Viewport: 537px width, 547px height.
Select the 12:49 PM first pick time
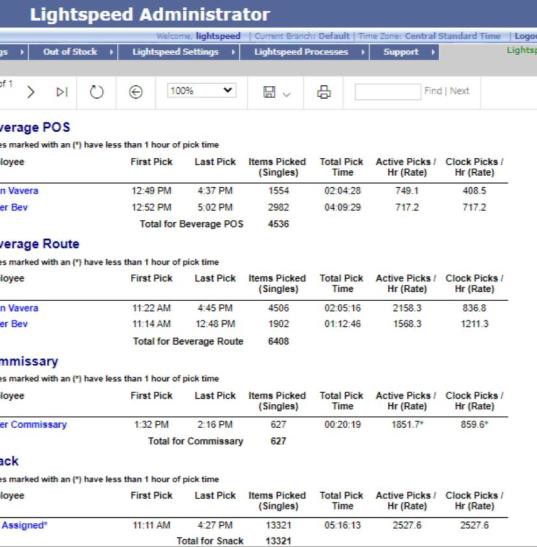151,191
